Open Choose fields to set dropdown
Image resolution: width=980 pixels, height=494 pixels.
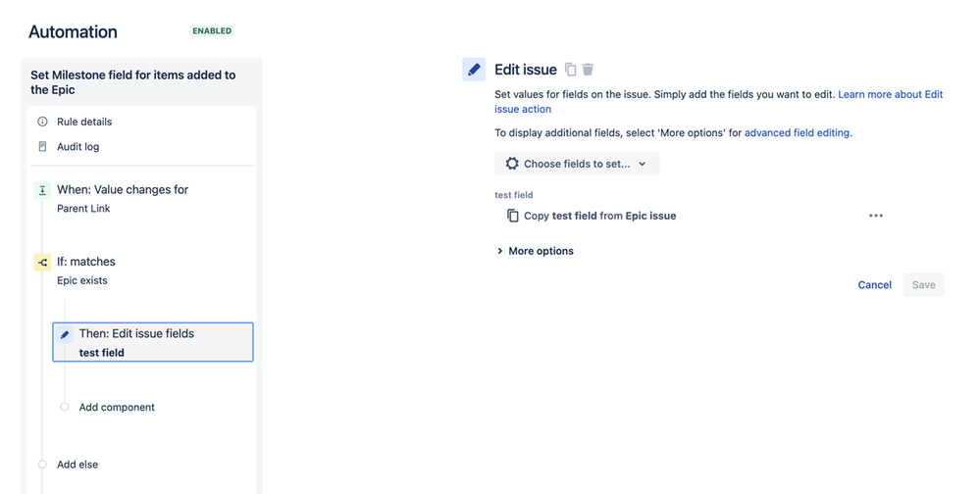click(x=577, y=164)
